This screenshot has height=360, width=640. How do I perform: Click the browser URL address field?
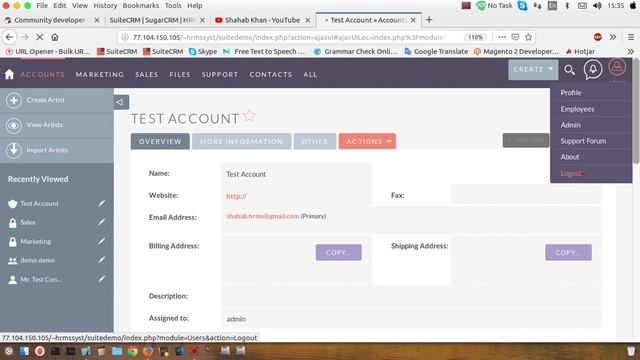pos(290,37)
